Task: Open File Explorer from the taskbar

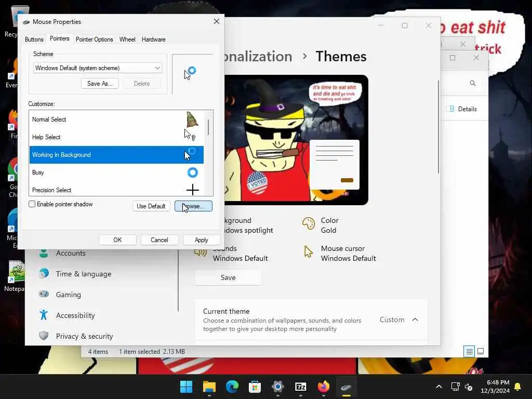Action: click(x=209, y=387)
